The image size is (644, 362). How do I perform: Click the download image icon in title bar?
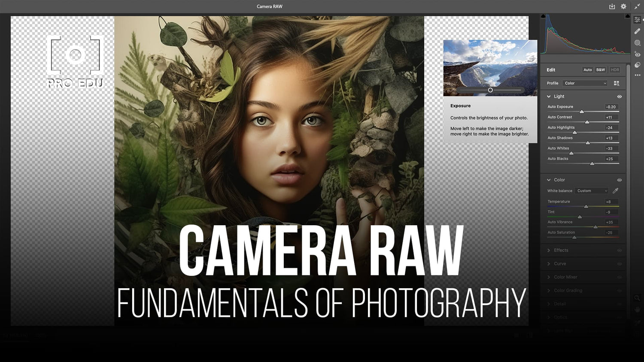(x=611, y=6)
